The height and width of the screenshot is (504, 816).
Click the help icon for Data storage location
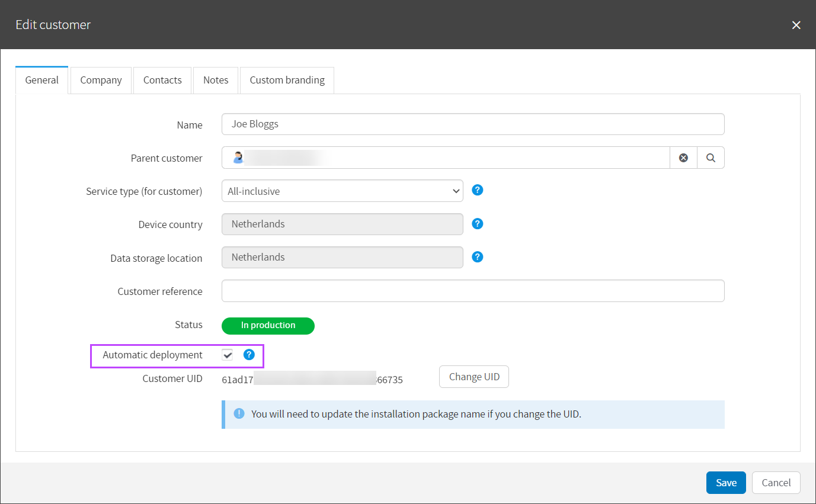pyautogui.click(x=478, y=257)
